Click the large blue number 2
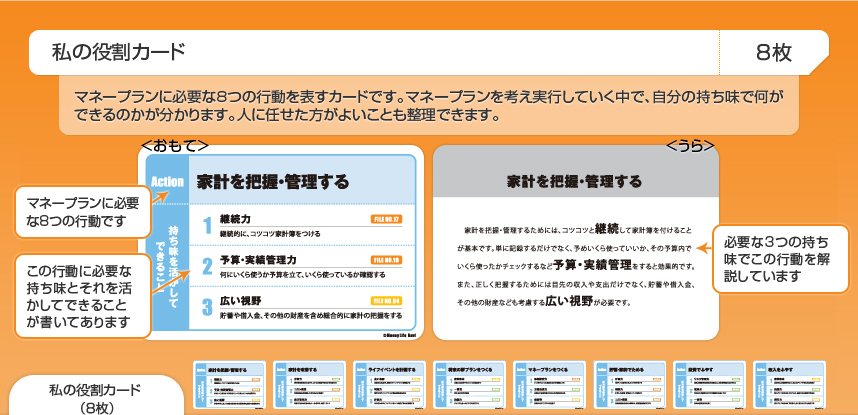Image resolution: width=858 pixels, height=415 pixels. pyautogui.click(x=206, y=266)
